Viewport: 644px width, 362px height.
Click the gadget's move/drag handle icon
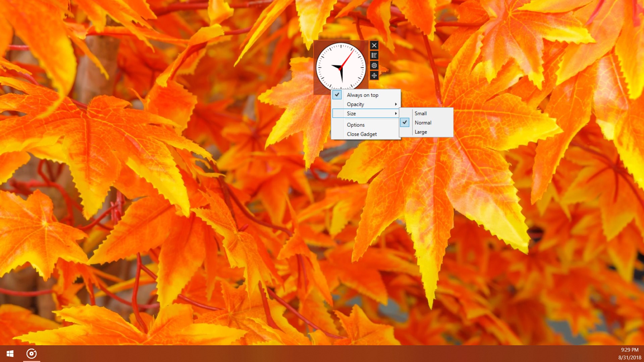pyautogui.click(x=374, y=75)
